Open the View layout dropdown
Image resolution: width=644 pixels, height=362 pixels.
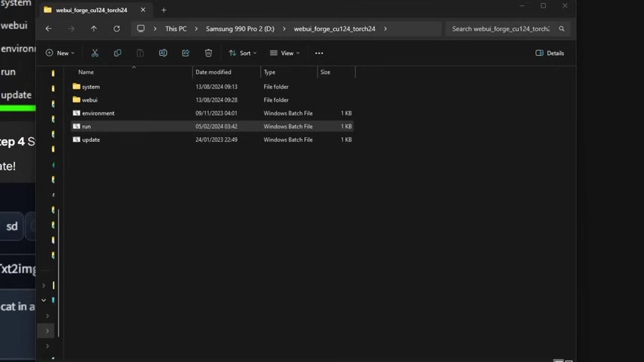click(286, 53)
